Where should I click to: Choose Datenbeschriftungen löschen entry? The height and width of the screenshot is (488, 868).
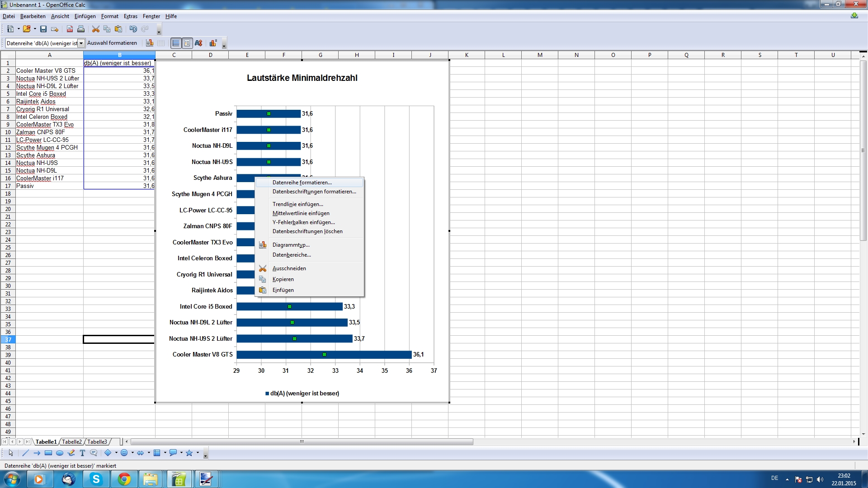pos(310,231)
